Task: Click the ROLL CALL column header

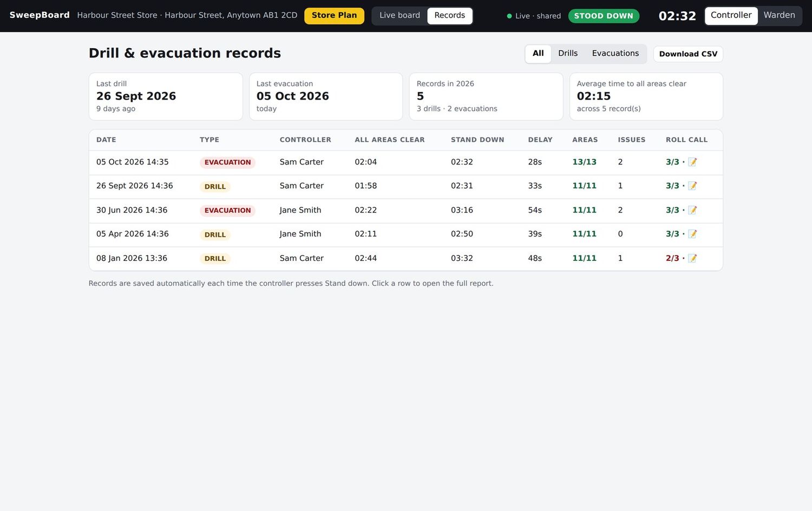Action: [x=686, y=140]
